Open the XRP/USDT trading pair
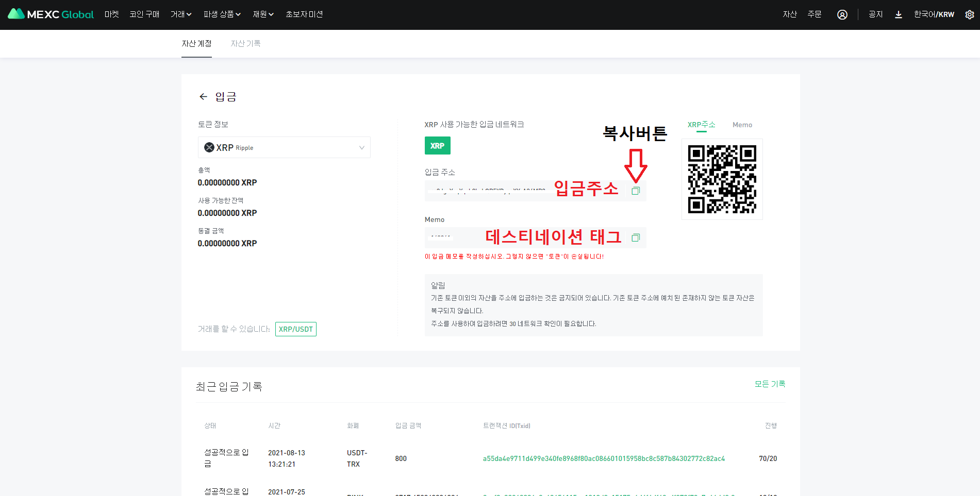This screenshot has width=980, height=496. coord(296,329)
